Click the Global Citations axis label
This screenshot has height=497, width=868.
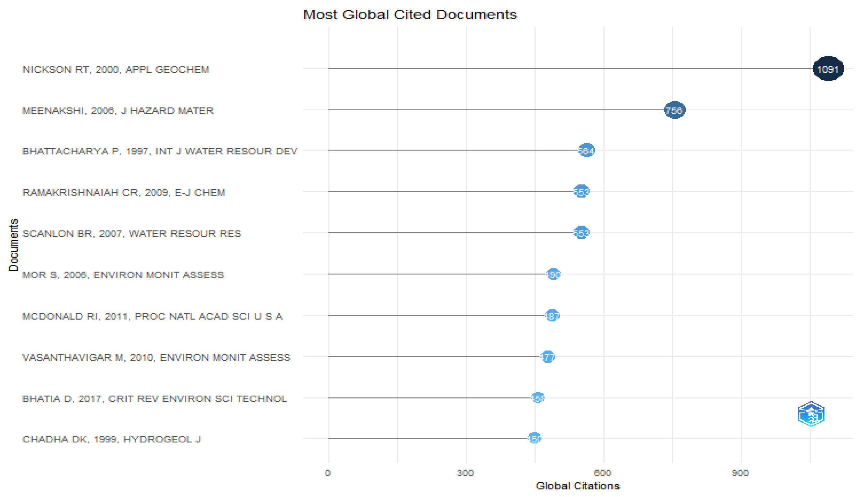[x=578, y=486]
